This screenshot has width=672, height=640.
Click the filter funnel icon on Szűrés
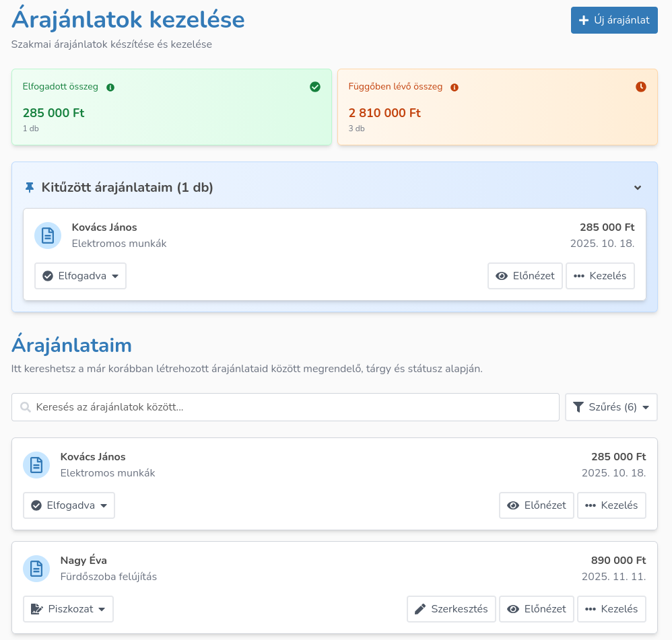[578, 406]
